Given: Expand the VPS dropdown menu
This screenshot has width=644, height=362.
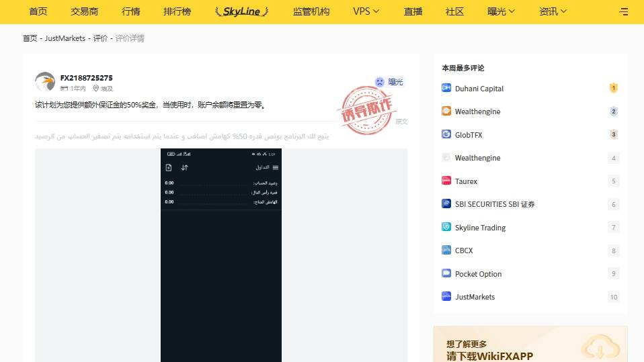Looking at the screenshot, I should pyautogui.click(x=366, y=11).
